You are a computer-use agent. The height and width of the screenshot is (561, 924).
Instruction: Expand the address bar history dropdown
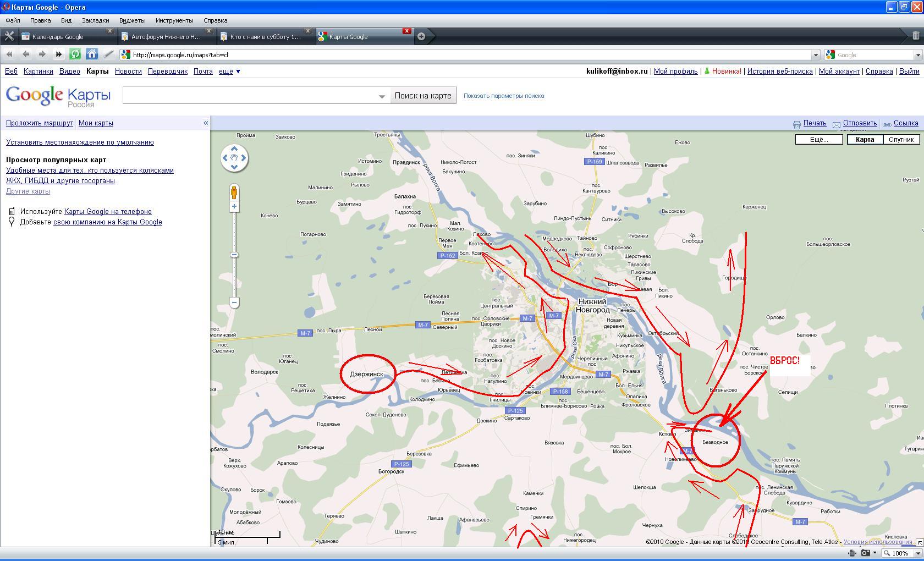[x=816, y=55]
